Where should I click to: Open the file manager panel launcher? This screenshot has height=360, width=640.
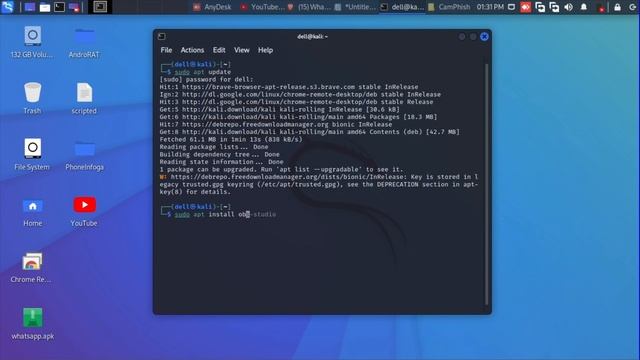pos(44,7)
